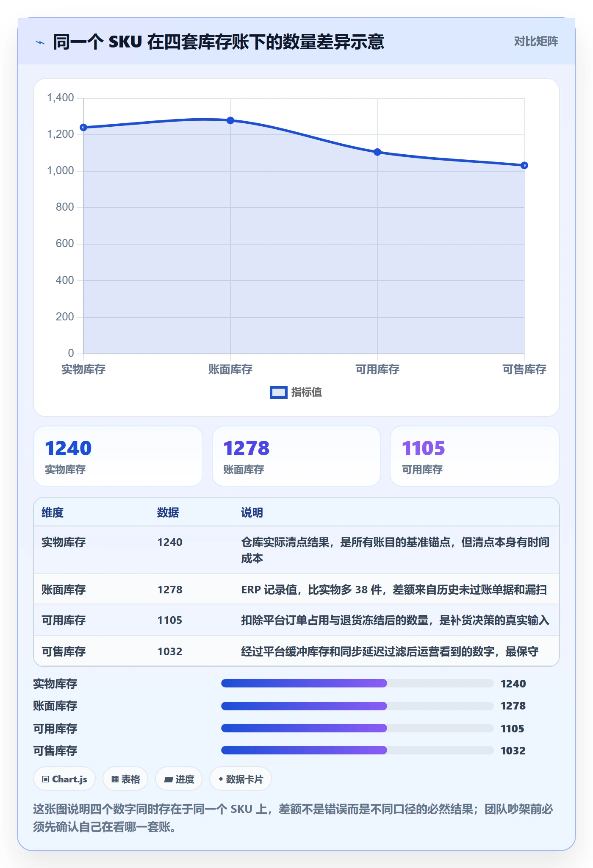Click the progress bar for 实物库存
The image size is (593, 868).
tap(357, 683)
